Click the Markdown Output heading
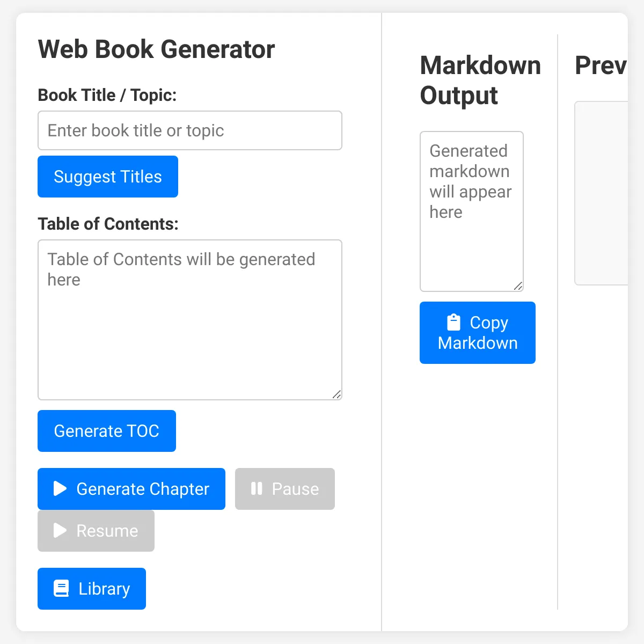This screenshot has height=644, width=644. click(480, 79)
